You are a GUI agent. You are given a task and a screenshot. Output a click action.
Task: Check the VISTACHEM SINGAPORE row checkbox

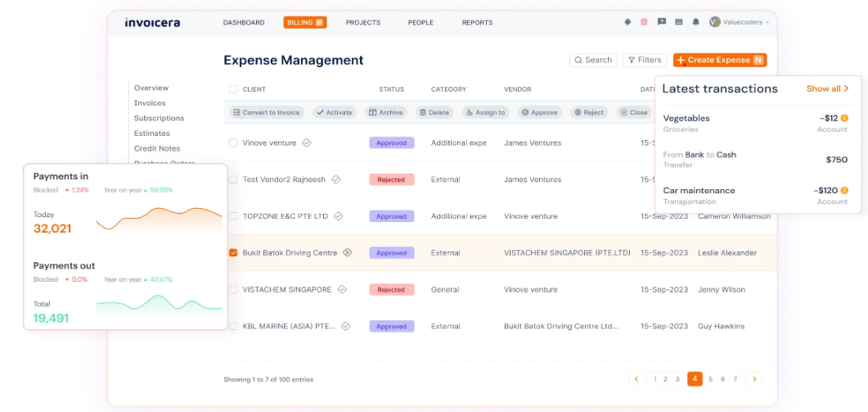coord(233,289)
